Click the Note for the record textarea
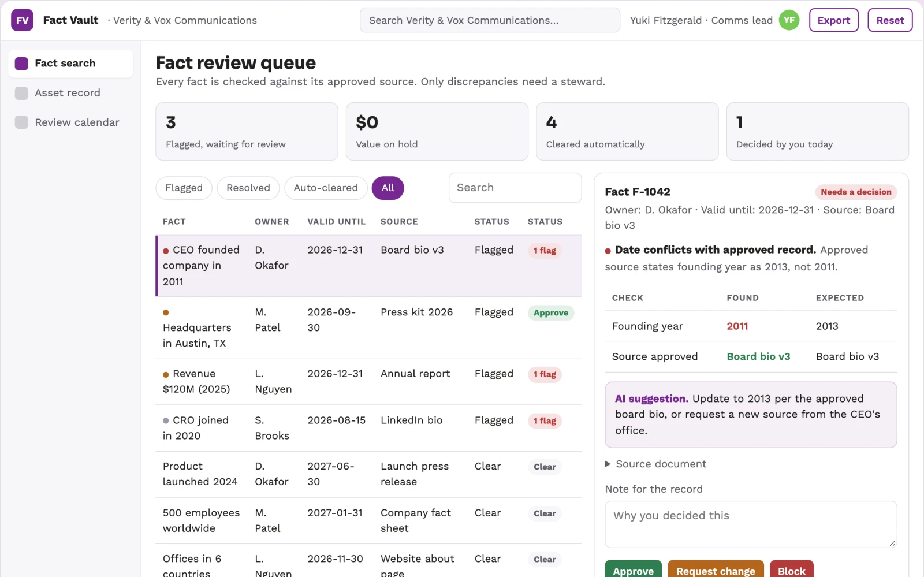Viewport: 924px width, 577px height. pyautogui.click(x=751, y=524)
